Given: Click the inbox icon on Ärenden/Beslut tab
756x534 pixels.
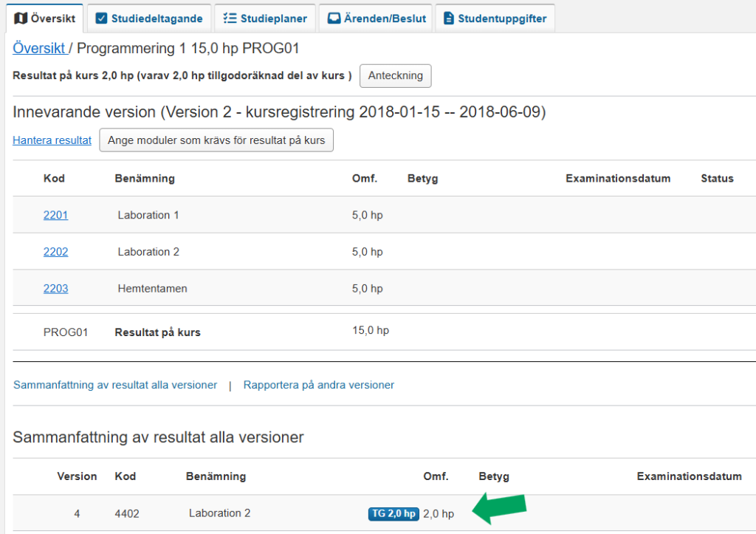Looking at the screenshot, I should point(334,18).
